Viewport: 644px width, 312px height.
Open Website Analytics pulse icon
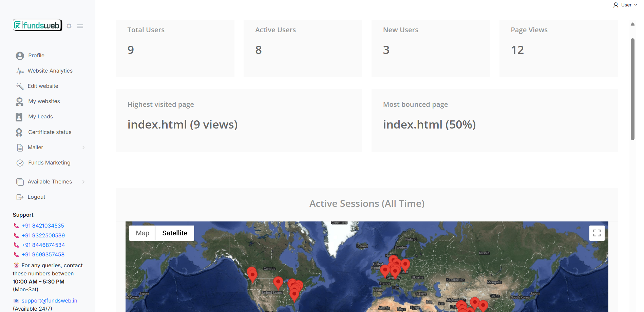point(20,71)
